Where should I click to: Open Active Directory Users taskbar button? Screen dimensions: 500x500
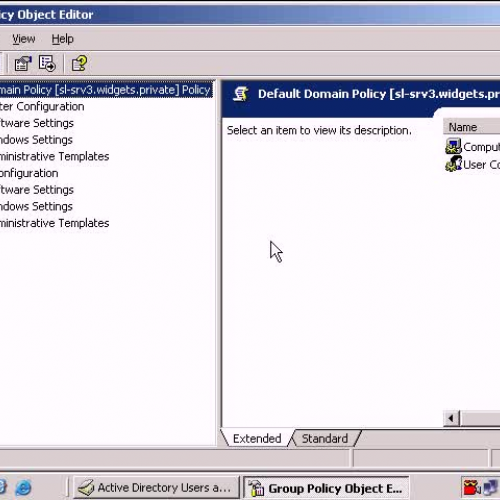coord(156,488)
